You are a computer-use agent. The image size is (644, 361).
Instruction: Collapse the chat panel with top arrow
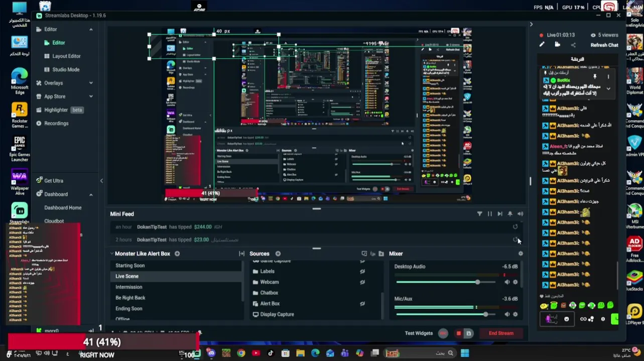531,24
